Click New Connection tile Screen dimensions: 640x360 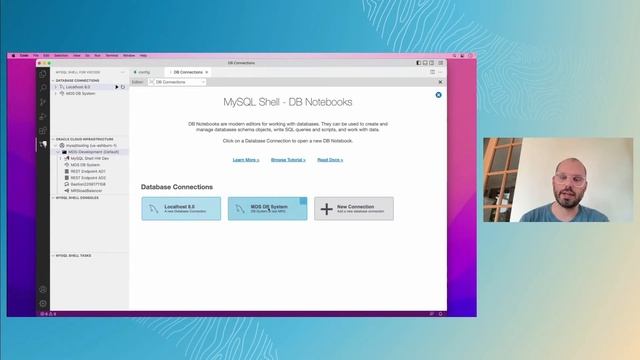coord(354,209)
